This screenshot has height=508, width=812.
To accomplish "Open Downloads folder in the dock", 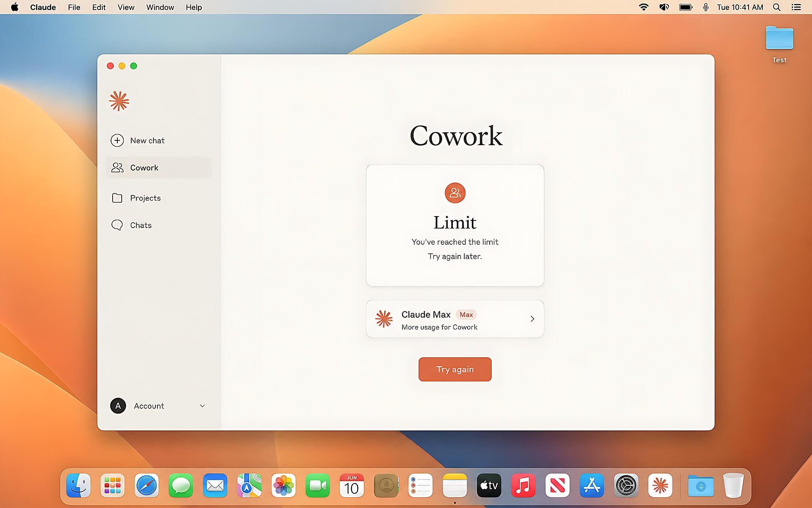I will (701, 485).
